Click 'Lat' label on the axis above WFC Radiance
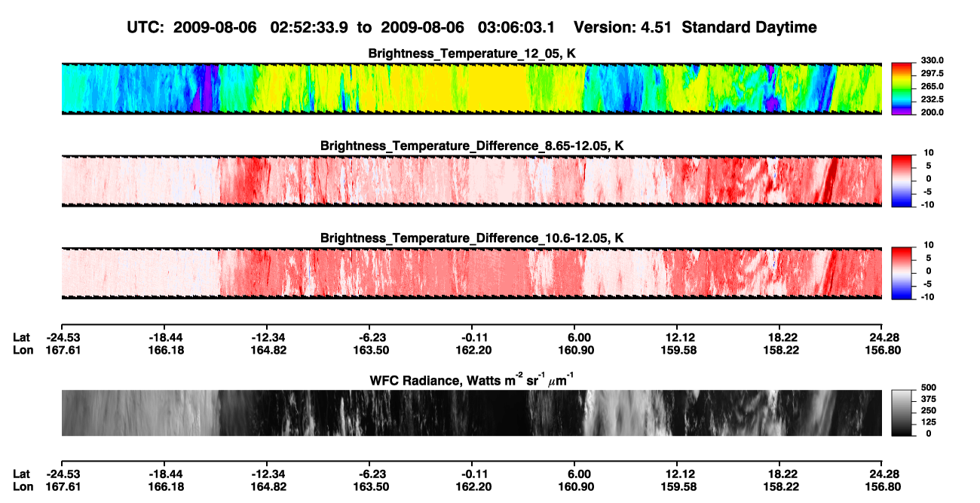 (22, 337)
